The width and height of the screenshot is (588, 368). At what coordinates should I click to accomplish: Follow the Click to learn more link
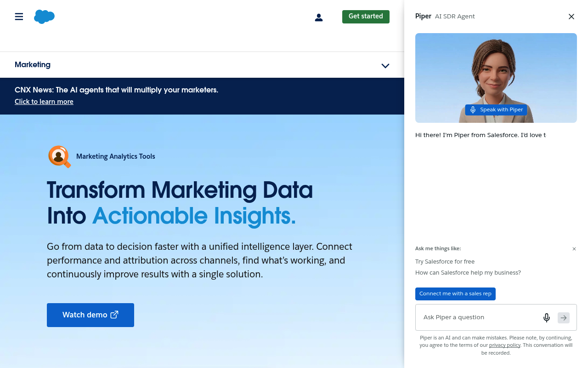pyautogui.click(x=44, y=102)
